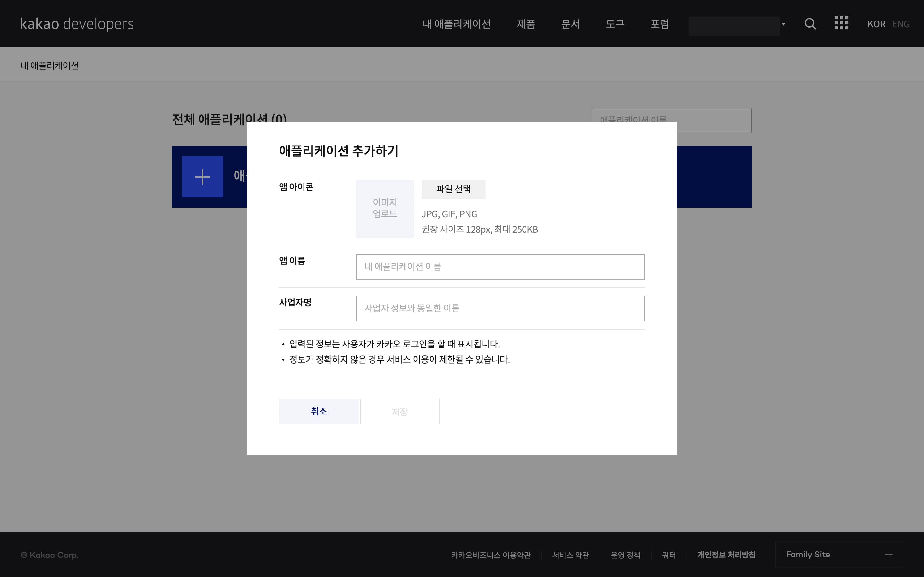
Task: Switch language to KOR
Action: point(876,24)
